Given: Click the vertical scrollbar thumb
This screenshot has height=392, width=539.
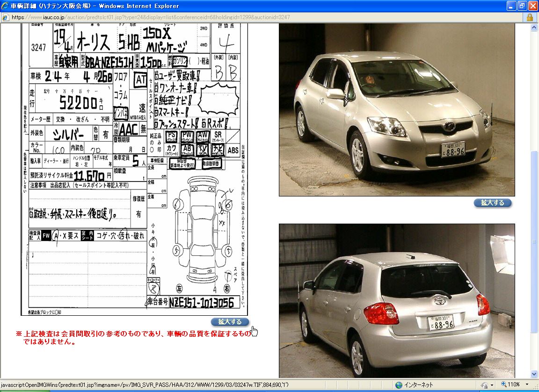Looking at the screenshot, I should coord(534,241).
